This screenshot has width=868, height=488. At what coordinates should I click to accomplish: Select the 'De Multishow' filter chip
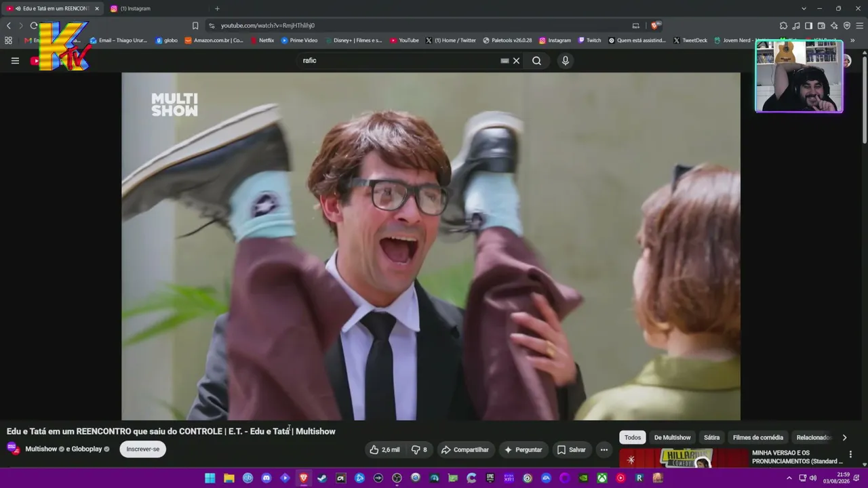click(x=672, y=437)
